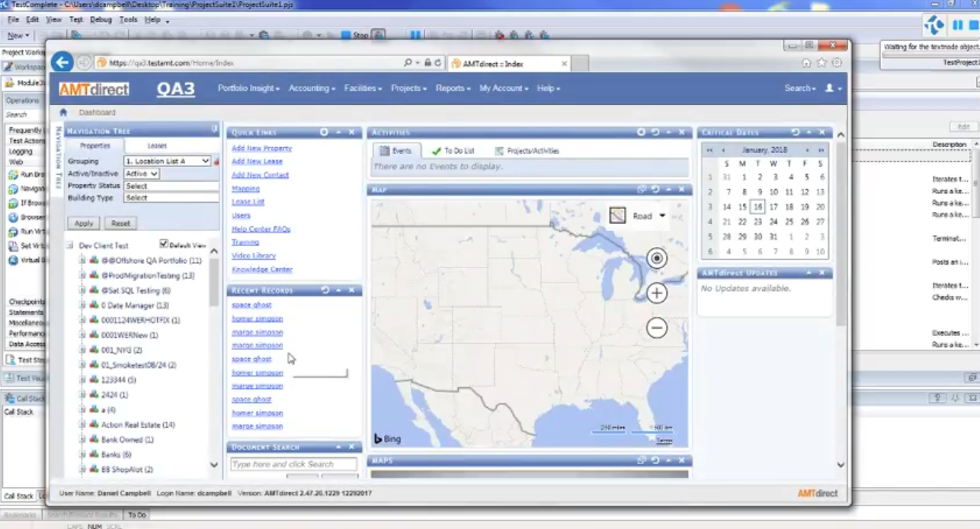Click the Document Search input field

click(x=293, y=464)
